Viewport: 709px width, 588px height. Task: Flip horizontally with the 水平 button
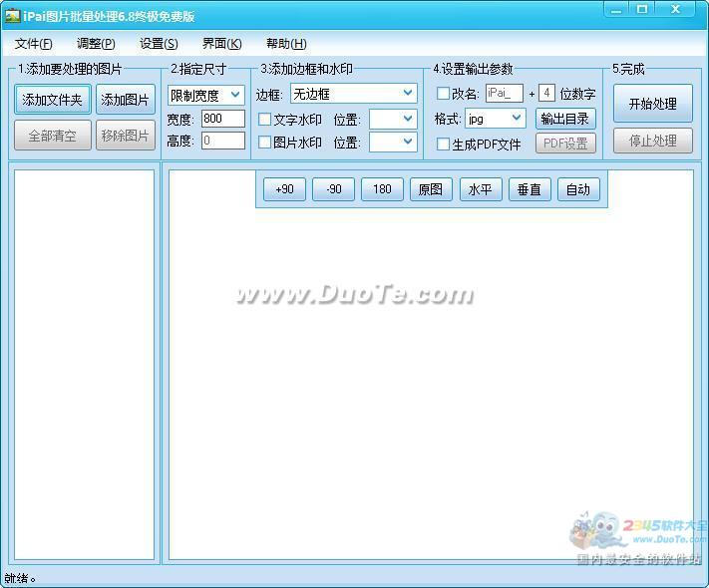(481, 189)
